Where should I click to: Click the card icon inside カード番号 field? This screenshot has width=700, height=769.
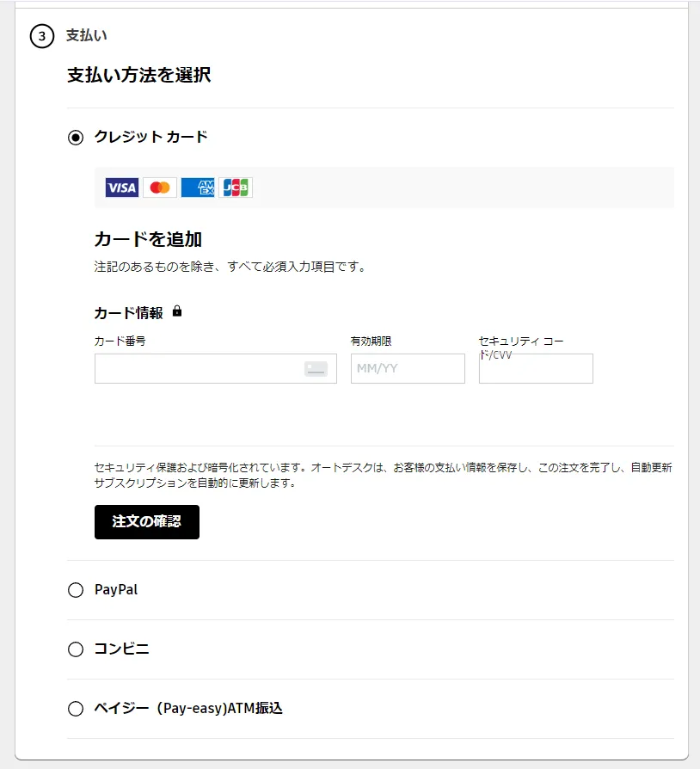click(x=316, y=369)
